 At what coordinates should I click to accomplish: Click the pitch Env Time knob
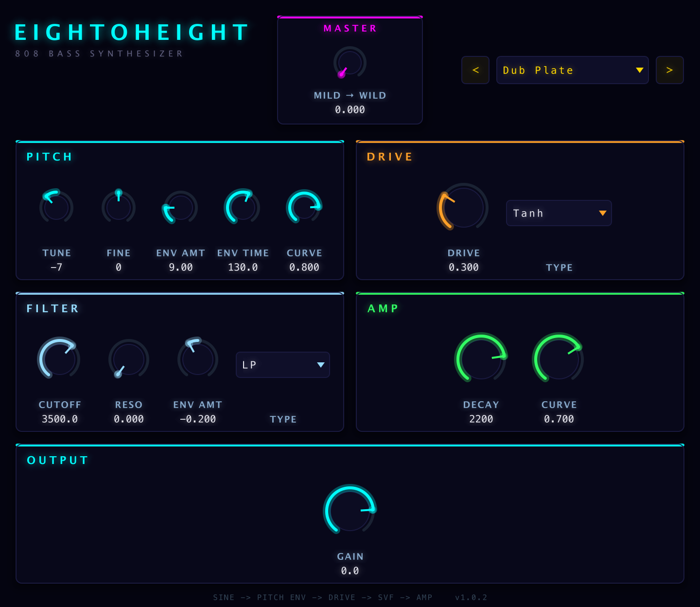click(x=243, y=207)
